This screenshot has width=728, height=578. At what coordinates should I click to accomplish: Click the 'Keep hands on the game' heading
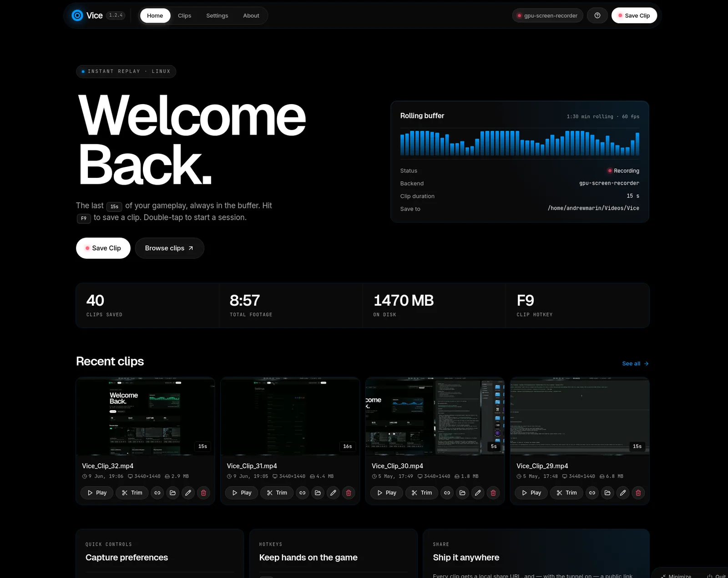(x=308, y=558)
